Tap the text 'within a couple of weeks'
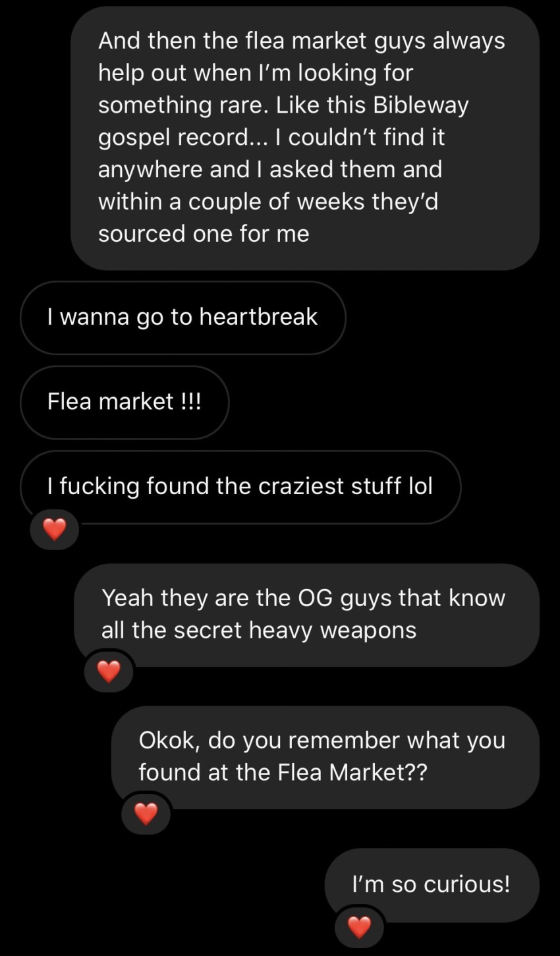Viewport: 560px width, 956px height. point(233,202)
